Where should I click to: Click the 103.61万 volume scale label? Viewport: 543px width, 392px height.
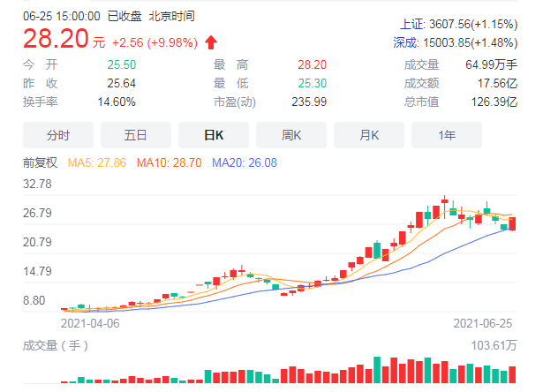[494, 345]
